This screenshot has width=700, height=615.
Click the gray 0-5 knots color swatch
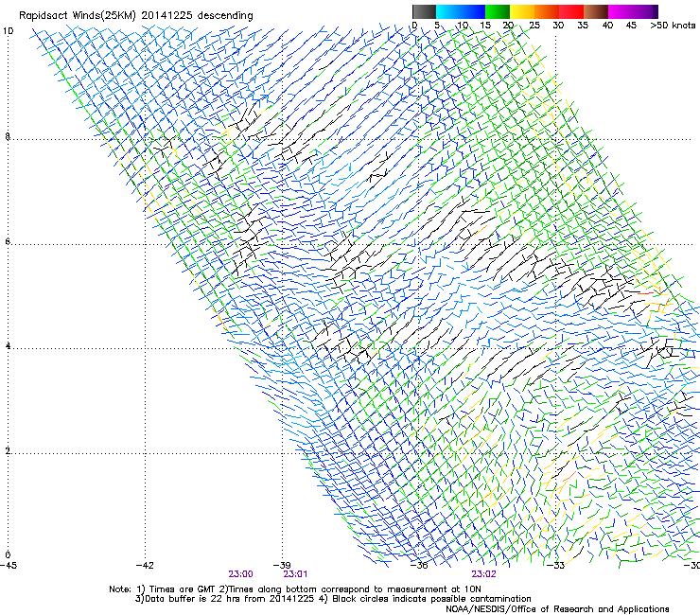424,11
